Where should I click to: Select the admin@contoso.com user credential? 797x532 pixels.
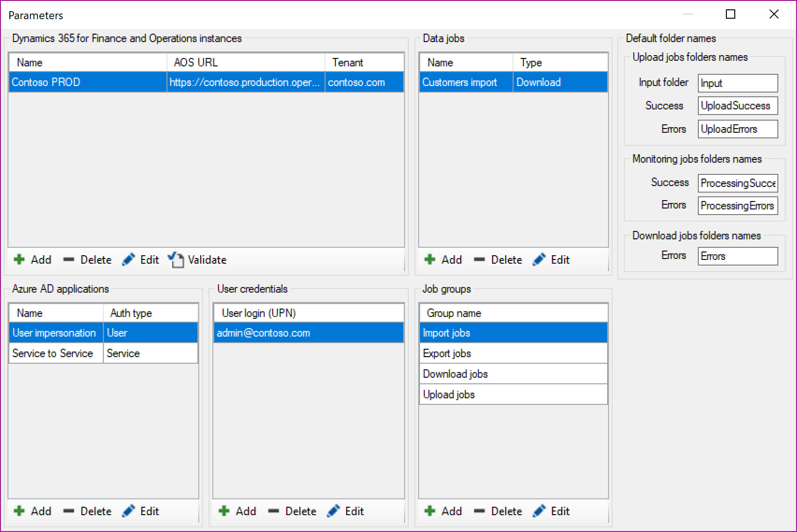pyautogui.click(x=309, y=333)
